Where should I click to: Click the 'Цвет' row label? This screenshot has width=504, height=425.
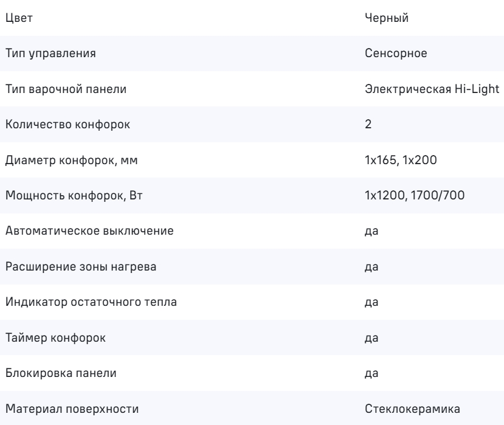(19, 18)
